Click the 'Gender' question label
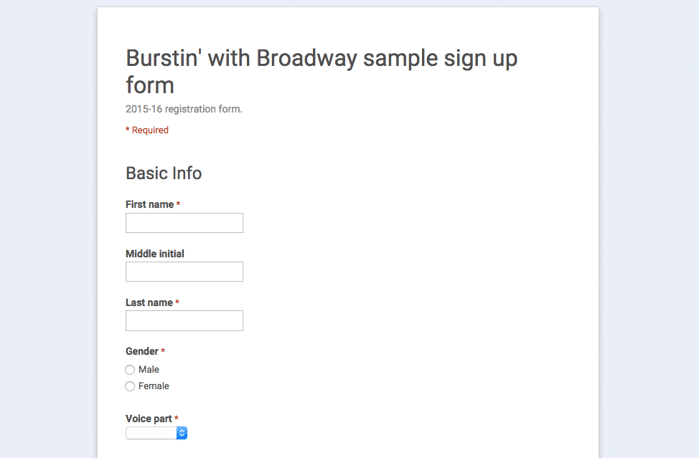Viewport: 699px width, 458px height. (142, 351)
